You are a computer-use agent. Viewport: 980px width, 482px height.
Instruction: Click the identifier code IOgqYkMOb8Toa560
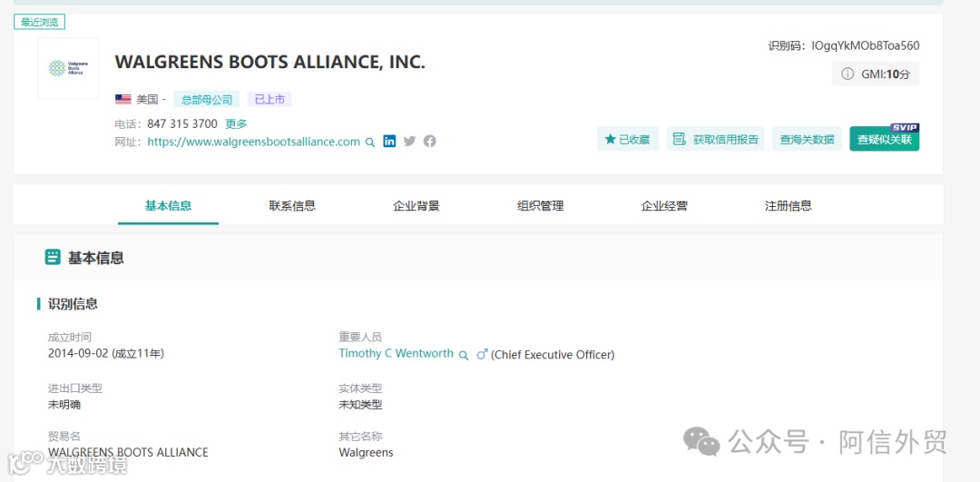(x=866, y=45)
